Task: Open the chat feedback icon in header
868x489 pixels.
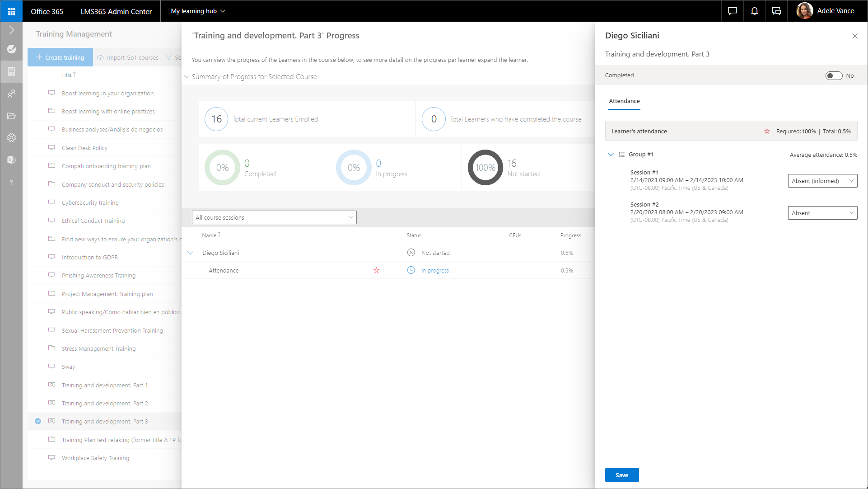Action: pos(732,11)
